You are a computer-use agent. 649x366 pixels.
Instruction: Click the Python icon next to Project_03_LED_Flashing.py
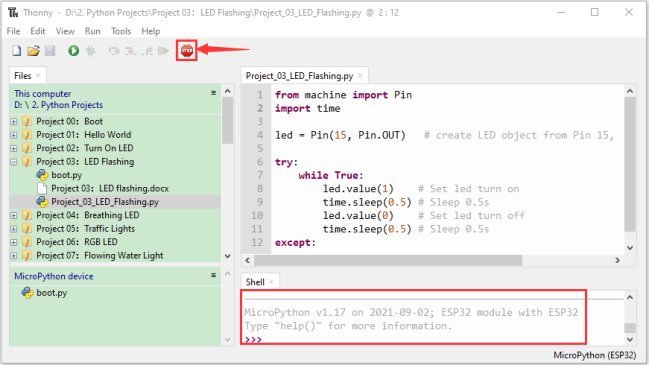(42, 202)
